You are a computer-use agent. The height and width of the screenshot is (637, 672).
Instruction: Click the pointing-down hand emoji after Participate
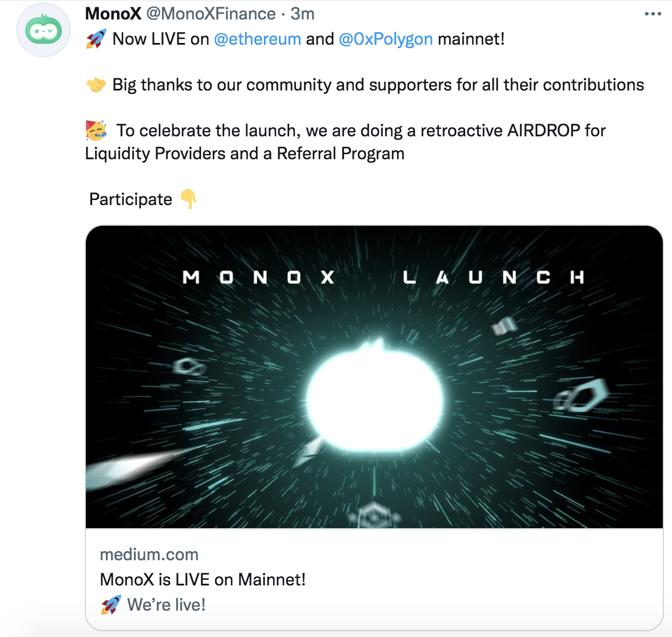point(188,199)
